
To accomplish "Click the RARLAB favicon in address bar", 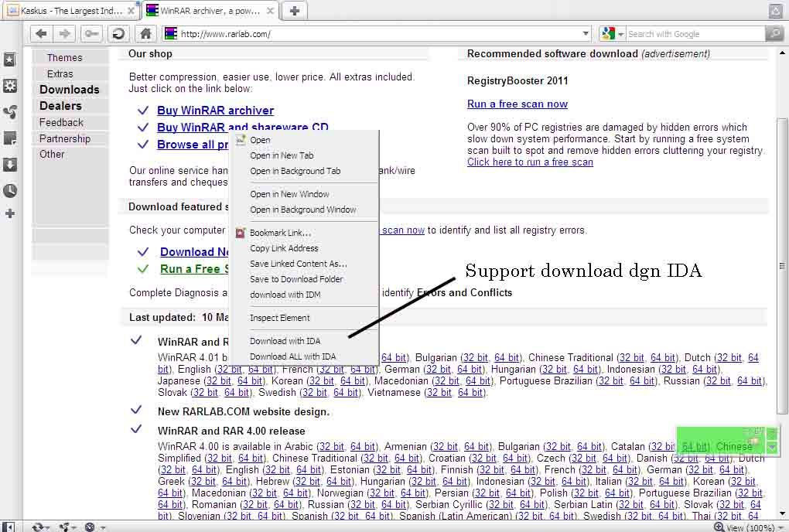I will tap(171, 34).
